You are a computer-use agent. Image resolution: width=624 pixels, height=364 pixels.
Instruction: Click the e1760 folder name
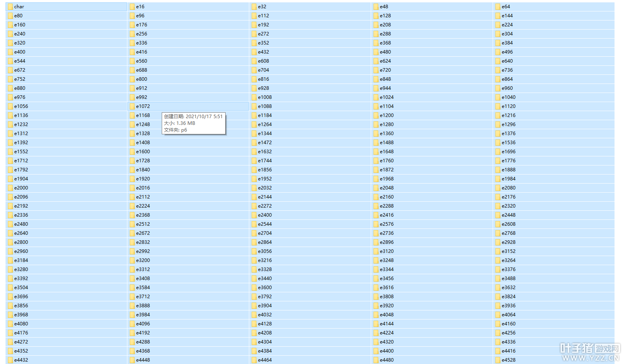pyautogui.click(x=387, y=161)
